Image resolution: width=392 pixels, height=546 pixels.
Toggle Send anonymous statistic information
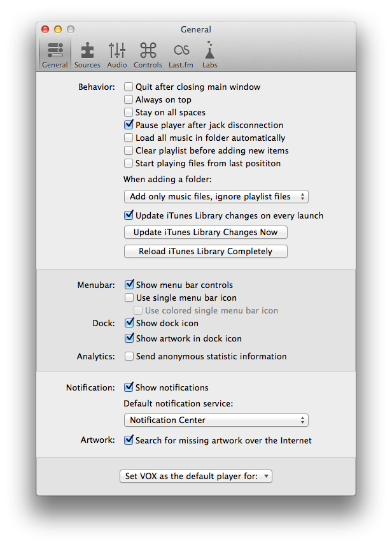tap(129, 357)
